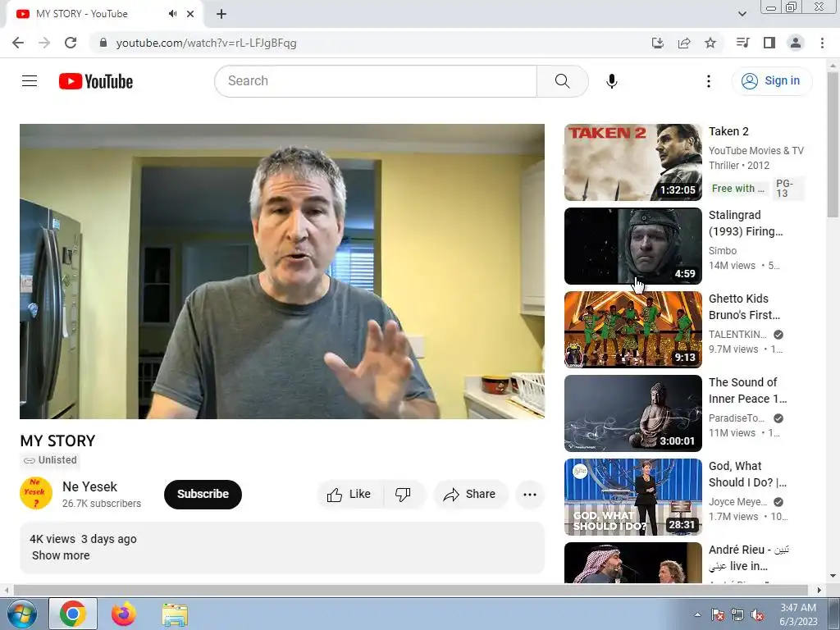Image resolution: width=840 pixels, height=630 pixels.
Task: Open the Ne Yesek channel avatar
Action: 36,493
